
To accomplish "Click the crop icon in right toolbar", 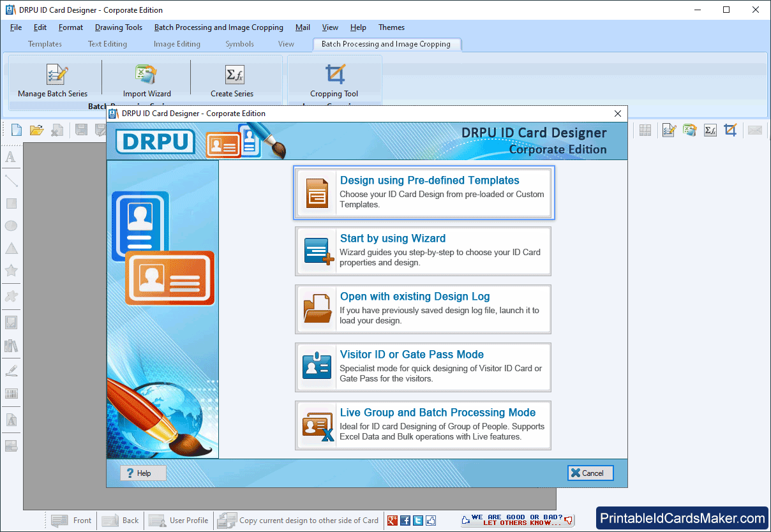I will (x=731, y=130).
